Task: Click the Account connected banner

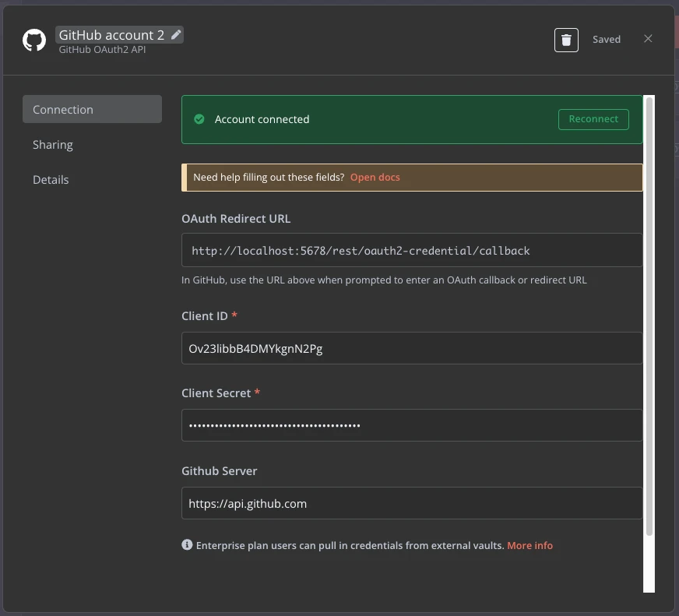Action: [x=412, y=120]
